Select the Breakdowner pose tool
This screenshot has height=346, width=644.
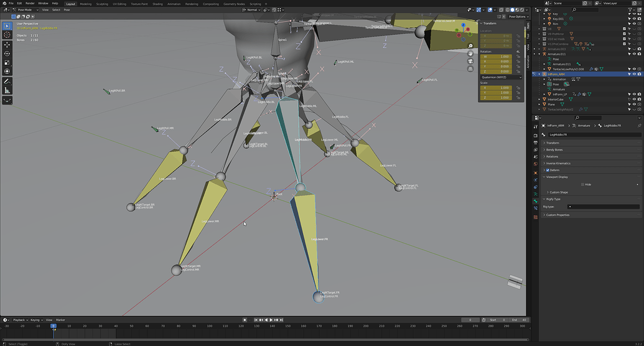(x=7, y=100)
